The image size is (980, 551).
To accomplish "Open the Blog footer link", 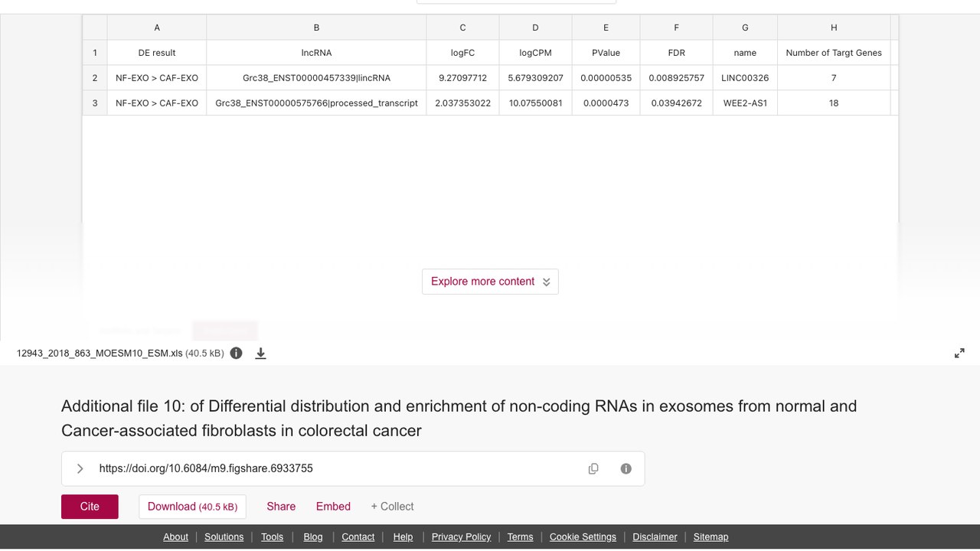I will tap(313, 537).
